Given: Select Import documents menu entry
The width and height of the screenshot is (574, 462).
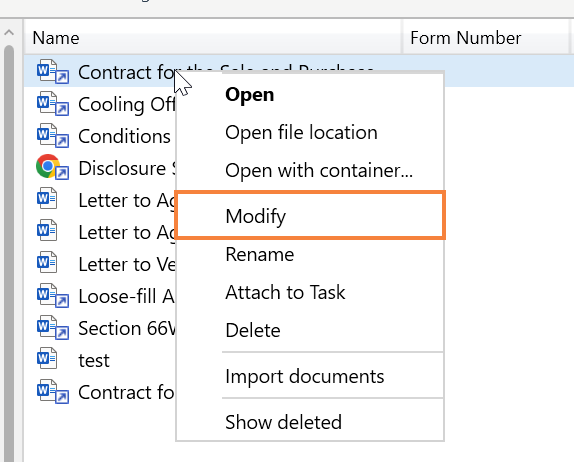Looking at the screenshot, I should pos(305,377).
